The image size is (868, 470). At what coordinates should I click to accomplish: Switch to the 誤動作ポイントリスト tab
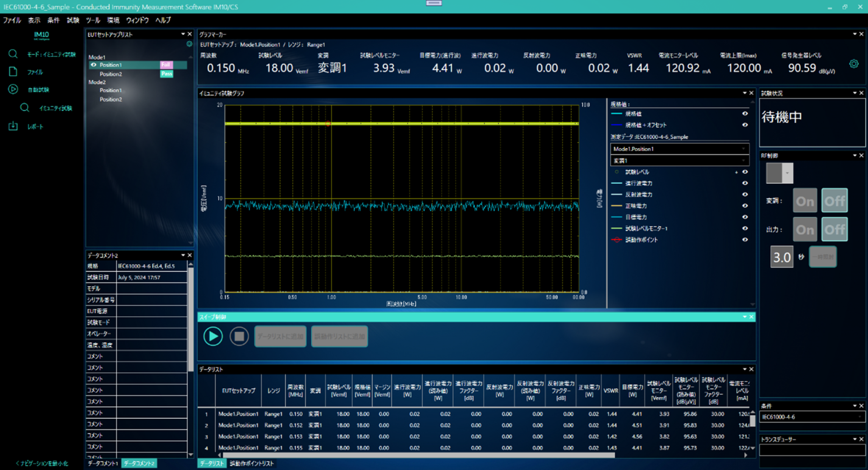252,464
